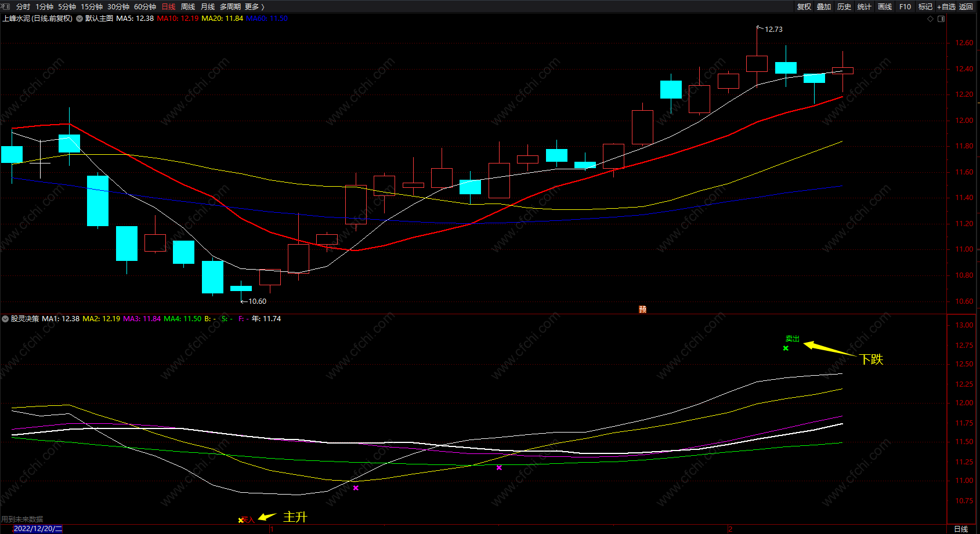Open the F10 company info button
This screenshot has height=534, width=980.
[x=905, y=7]
